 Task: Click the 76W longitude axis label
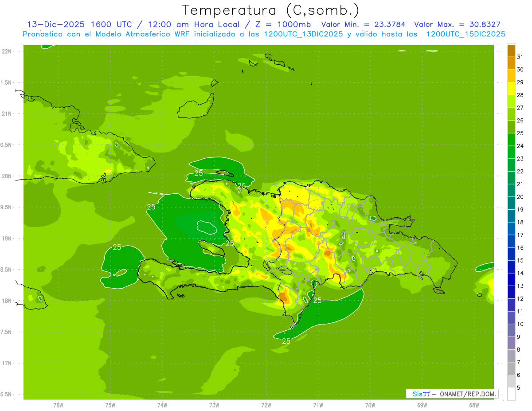click(58, 405)
